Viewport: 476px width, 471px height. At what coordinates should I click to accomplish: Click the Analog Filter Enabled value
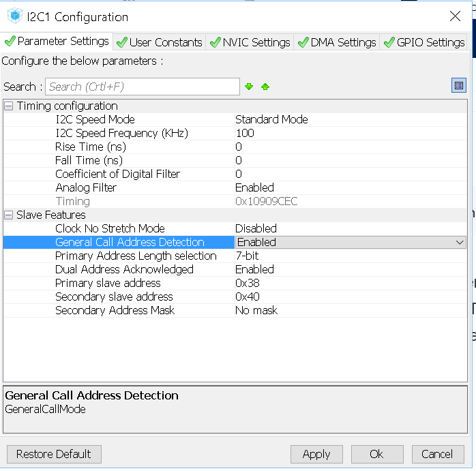(254, 188)
